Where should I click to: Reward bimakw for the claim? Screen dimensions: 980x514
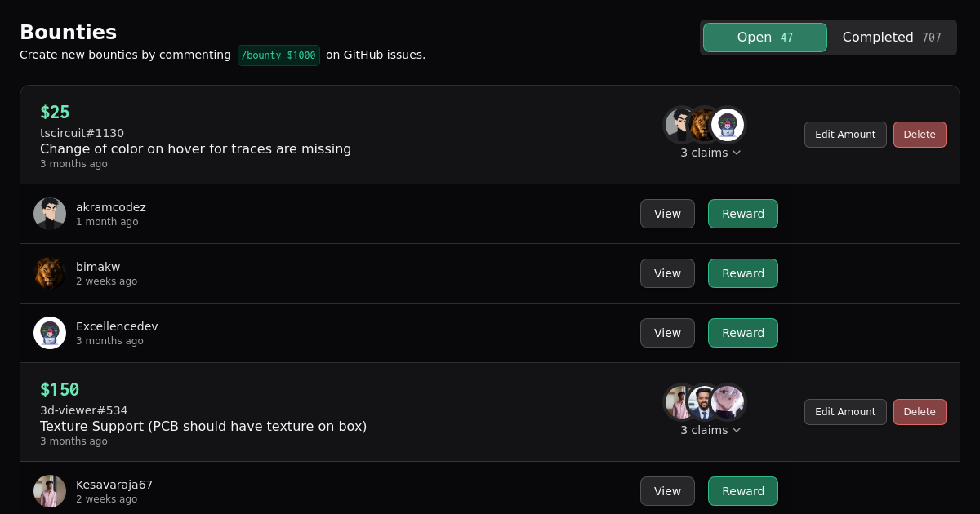point(742,273)
